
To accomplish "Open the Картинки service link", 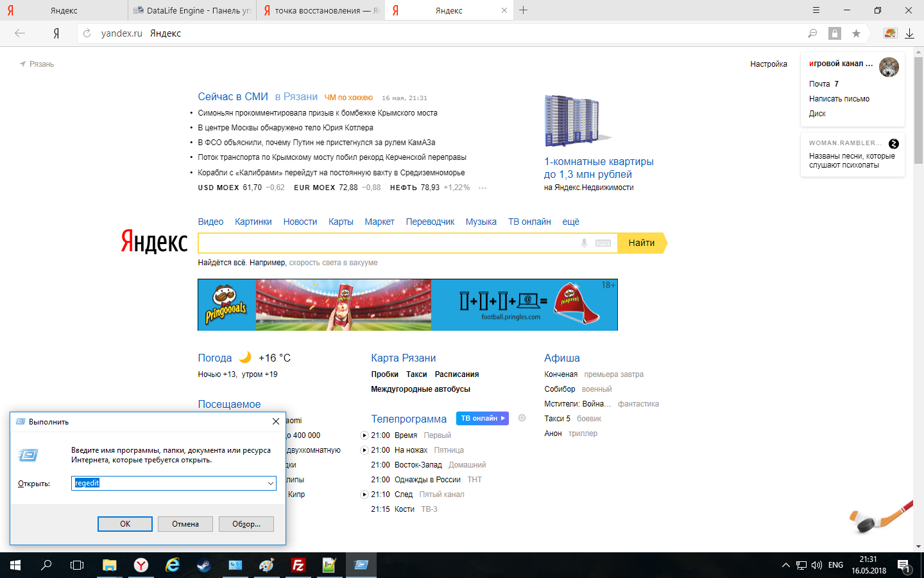I will [x=253, y=222].
